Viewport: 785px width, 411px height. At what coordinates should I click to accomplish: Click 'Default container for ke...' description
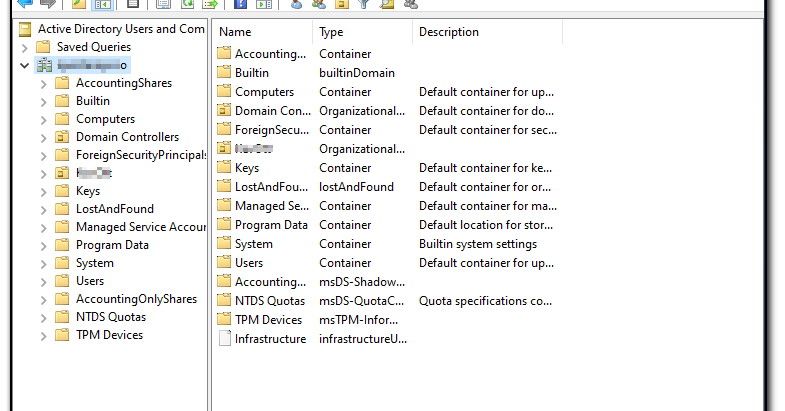[x=485, y=168]
